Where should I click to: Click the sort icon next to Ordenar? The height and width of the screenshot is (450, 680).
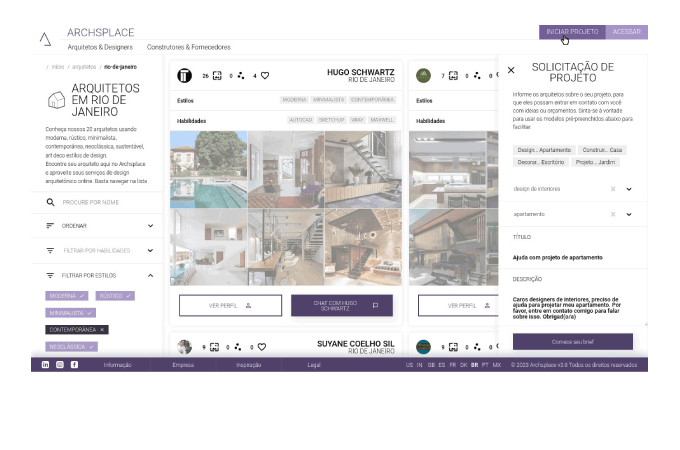[50, 225]
